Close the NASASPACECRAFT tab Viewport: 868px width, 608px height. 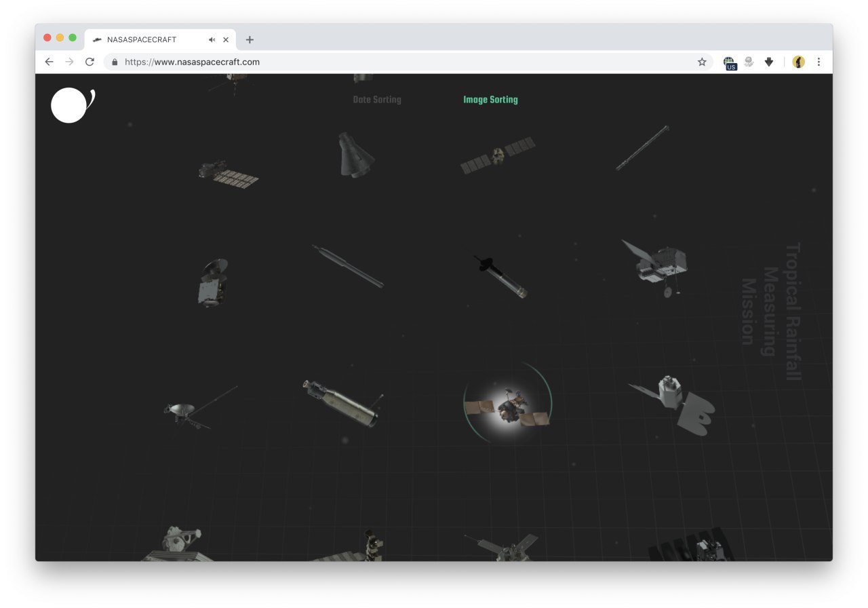coord(226,40)
